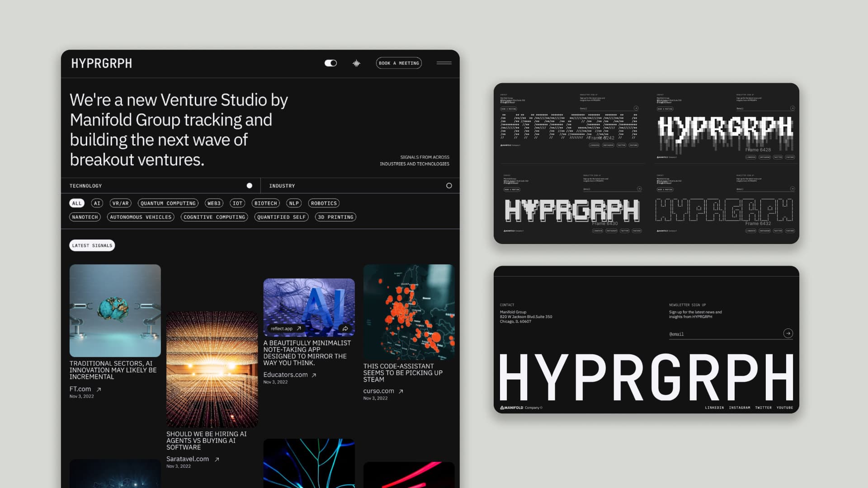Select the Robotics filter tag
The image size is (868, 488).
point(324,203)
